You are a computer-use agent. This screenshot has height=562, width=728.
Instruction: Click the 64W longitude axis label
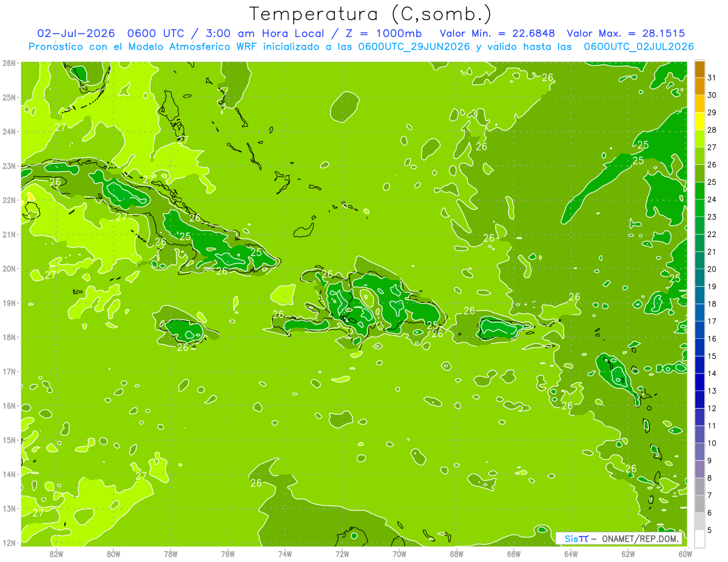pos(571,554)
